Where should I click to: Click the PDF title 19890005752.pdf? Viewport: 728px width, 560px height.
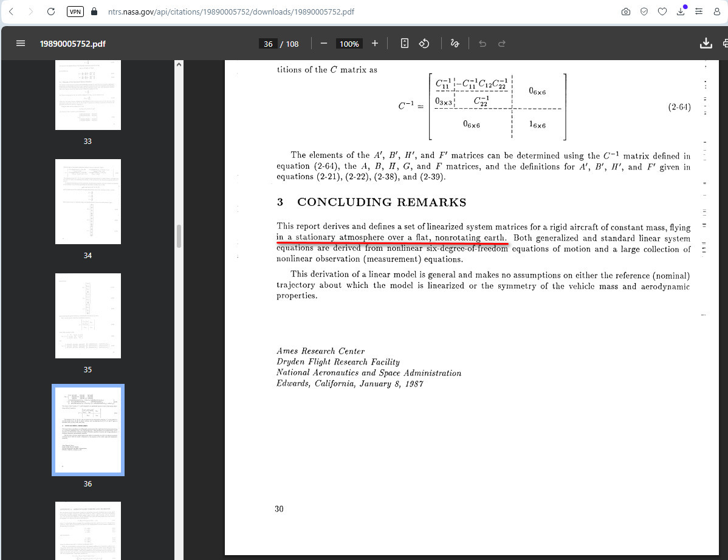pos(72,44)
